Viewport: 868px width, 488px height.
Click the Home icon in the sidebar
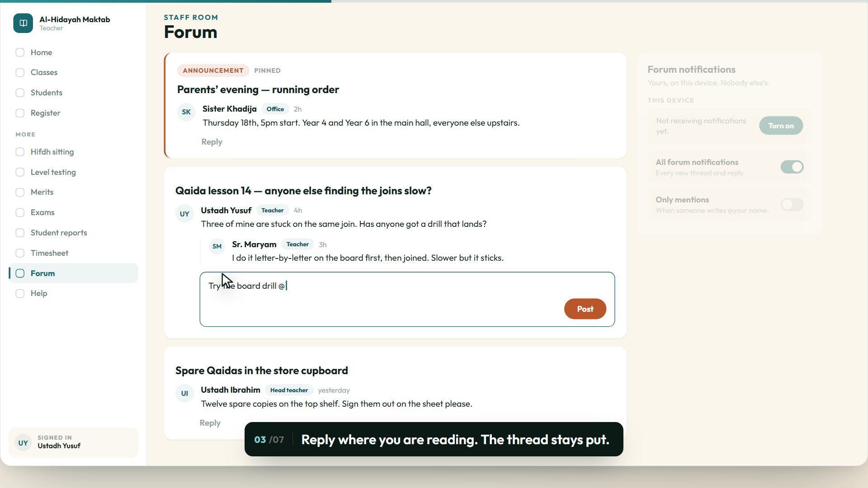20,52
